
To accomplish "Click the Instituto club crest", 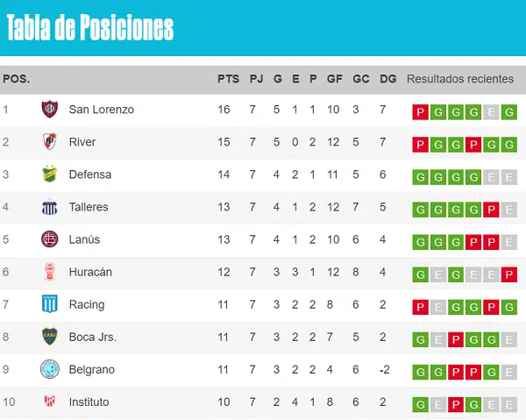I will (x=50, y=402).
